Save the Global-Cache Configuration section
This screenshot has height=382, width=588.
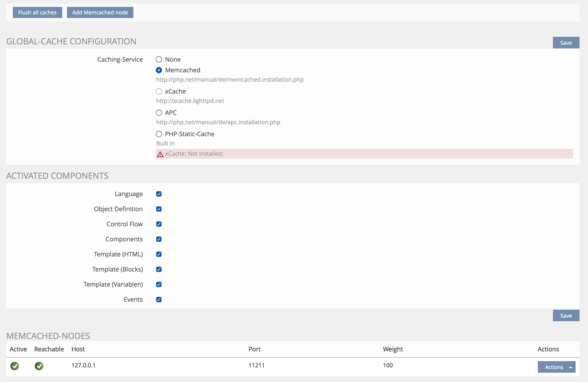click(x=566, y=43)
